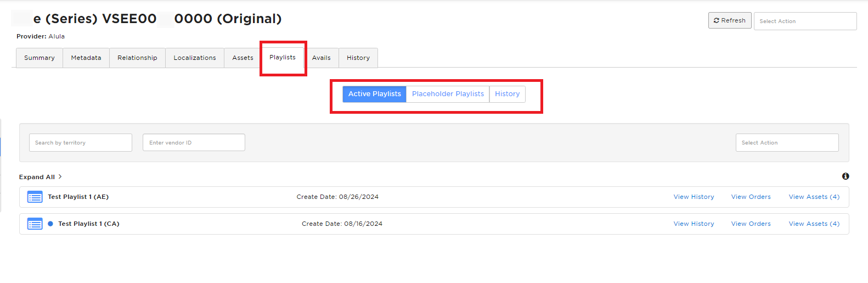Open the Summary tab
The height and width of the screenshot is (283, 868).
pos(40,58)
